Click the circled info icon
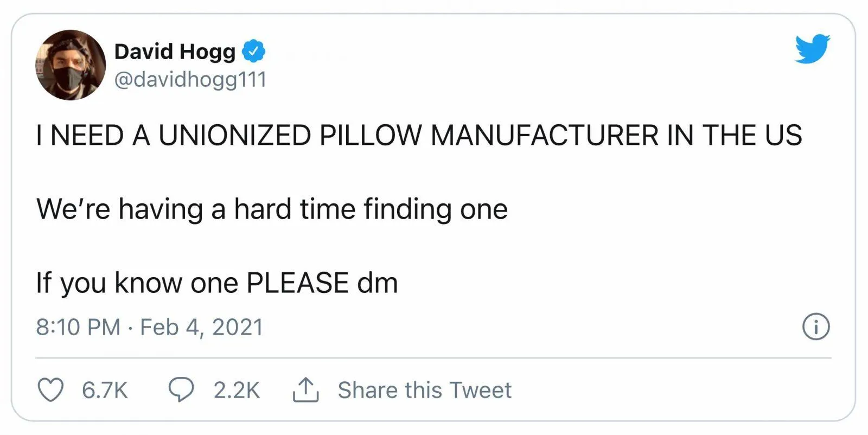This screenshot has width=868, height=435. [815, 327]
